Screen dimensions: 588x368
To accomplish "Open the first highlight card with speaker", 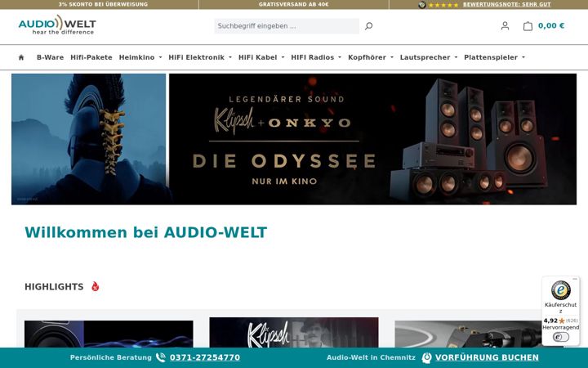I will click(109, 334).
